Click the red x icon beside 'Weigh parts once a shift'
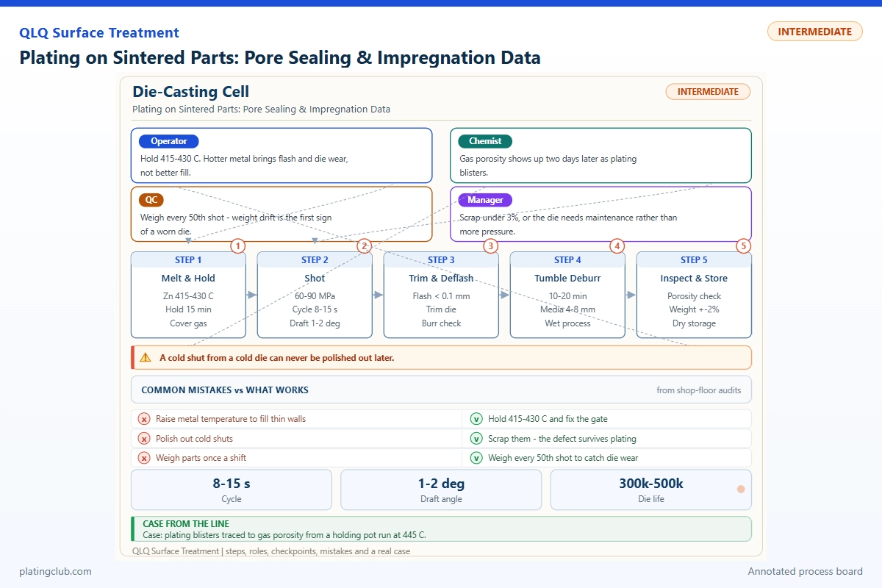 [x=144, y=458]
